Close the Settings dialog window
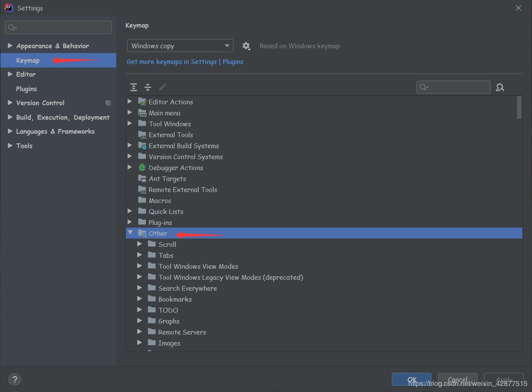Screen dimensions: 532x392 click(x=518, y=8)
